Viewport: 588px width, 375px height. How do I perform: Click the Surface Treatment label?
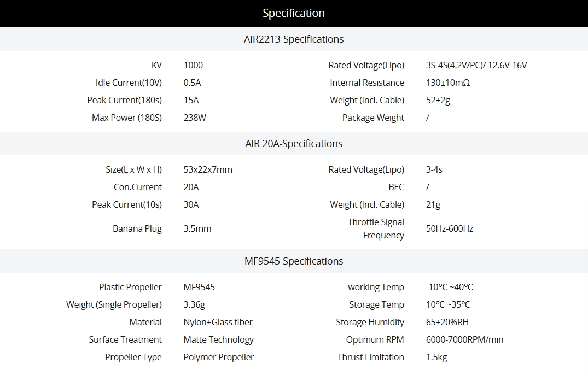(x=125, y=339)
